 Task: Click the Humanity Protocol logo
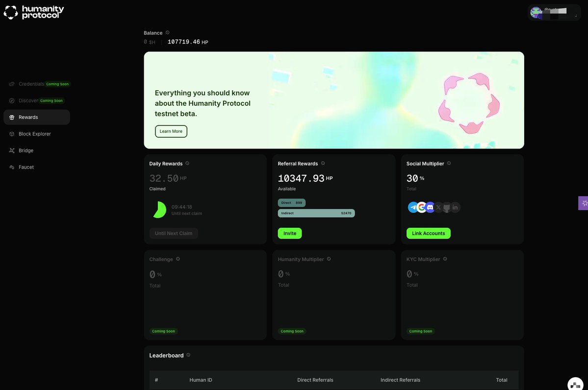[33, 12]
